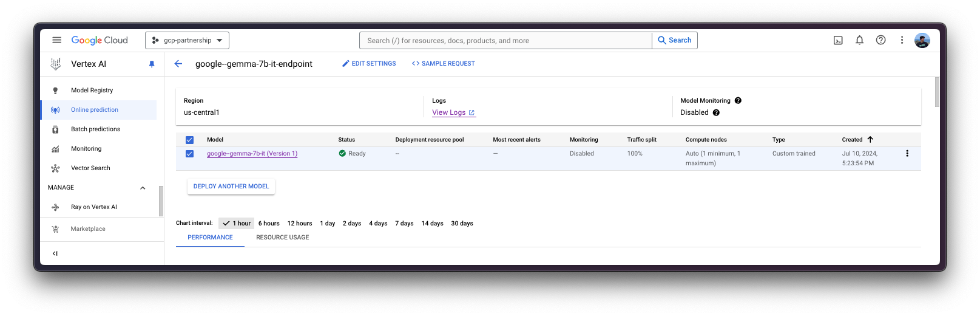Select 14 days chart interval

coord(433,224)
